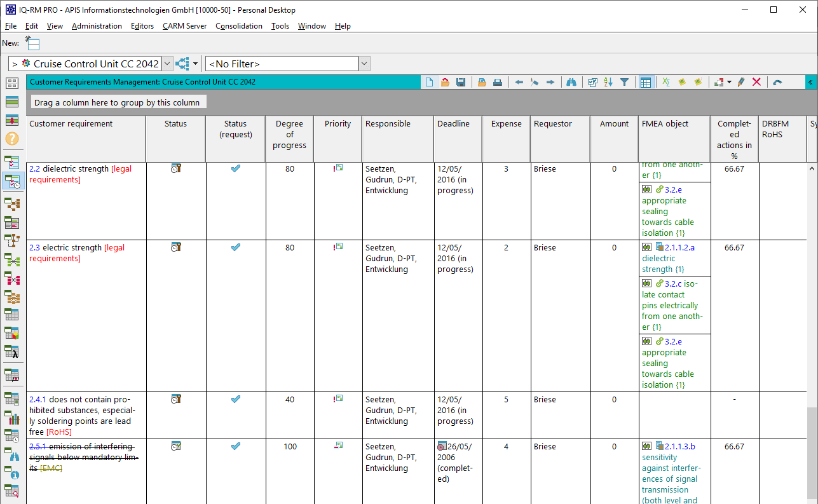Save using the floppy disk icon
This screenshot has width=818, height=504.
pos(461,82)
